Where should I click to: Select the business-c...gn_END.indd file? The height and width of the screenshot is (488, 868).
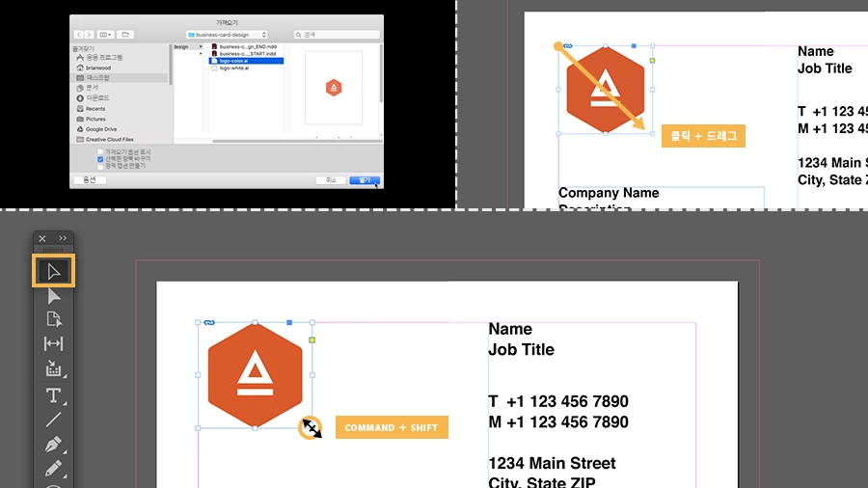(x=246, y=47)
